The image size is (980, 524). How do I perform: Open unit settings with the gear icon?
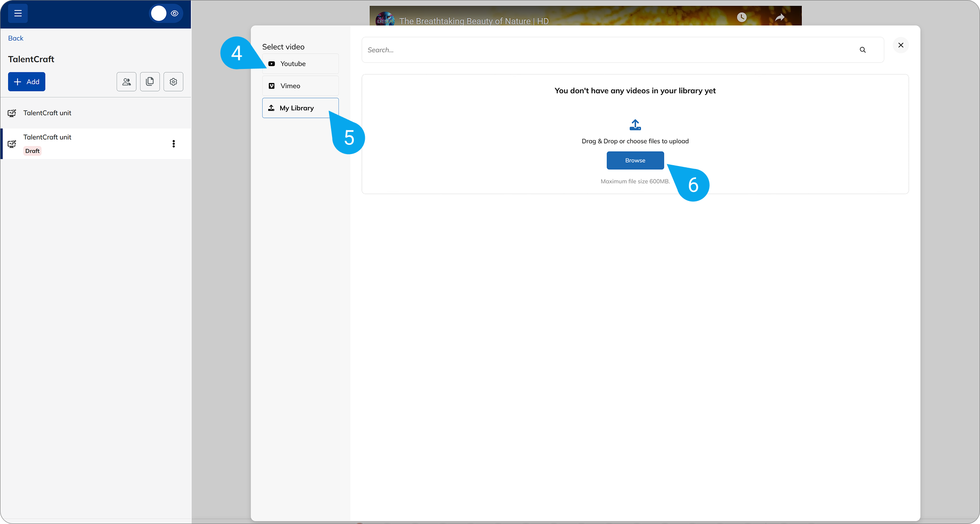(173, 81)
